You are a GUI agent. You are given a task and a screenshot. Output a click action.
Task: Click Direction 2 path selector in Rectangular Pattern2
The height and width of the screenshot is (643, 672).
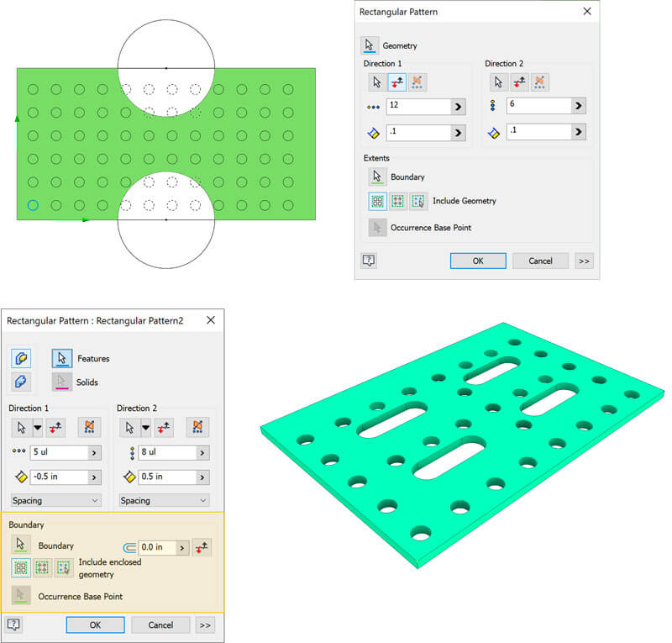(129, 427)
